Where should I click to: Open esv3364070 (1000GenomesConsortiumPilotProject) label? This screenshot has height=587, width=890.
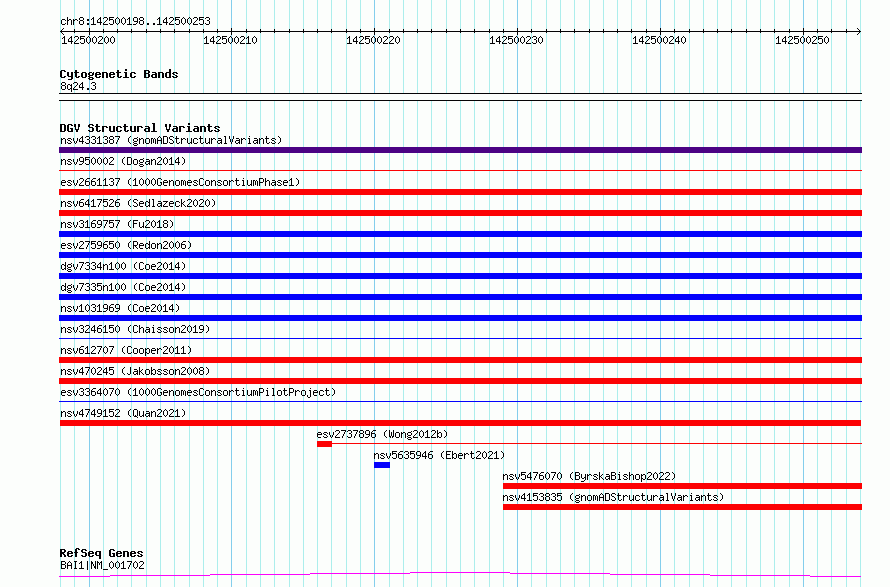point(198,392)
